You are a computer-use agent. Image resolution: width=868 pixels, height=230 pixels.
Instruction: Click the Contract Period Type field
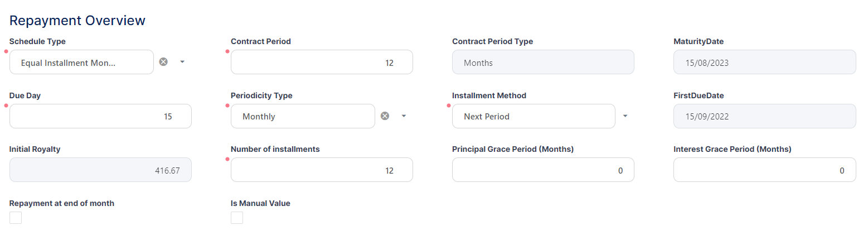(x=543, y=62)
